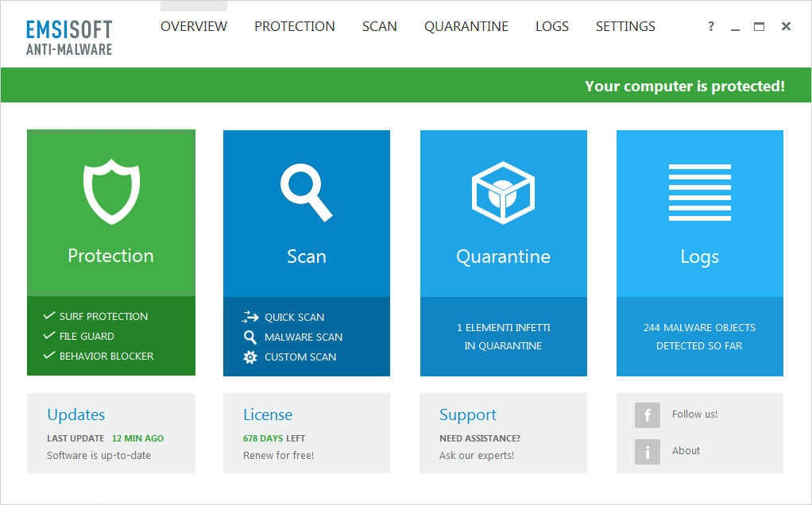Image resolution: width=812 pixels, height=505 pixels.
Task: Click 'Software is up-to-date' text
Action: 99,455
